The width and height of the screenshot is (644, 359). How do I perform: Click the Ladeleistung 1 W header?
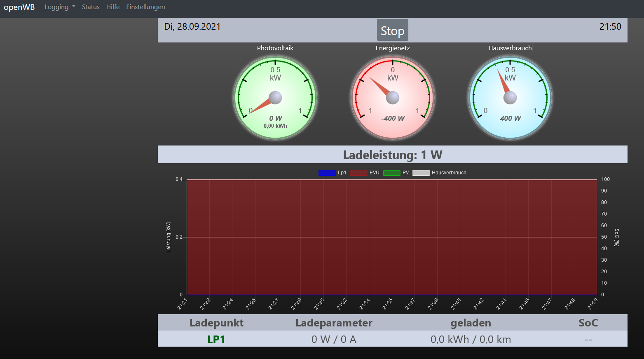coord(392,155)
